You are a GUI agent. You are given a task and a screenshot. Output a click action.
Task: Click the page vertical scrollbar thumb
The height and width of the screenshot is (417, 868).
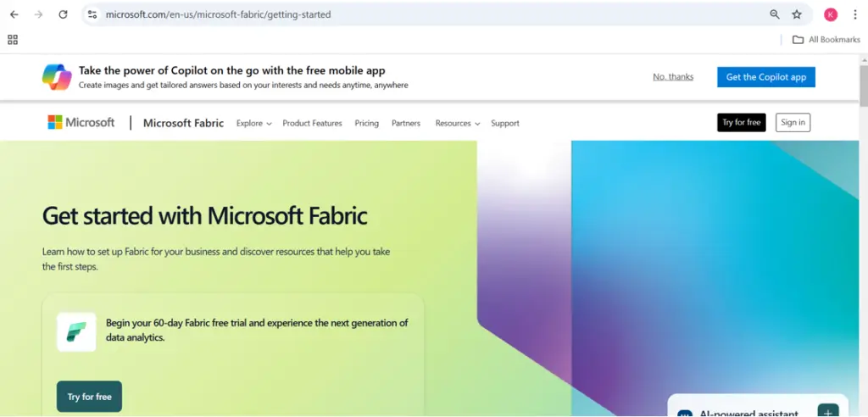863,85
